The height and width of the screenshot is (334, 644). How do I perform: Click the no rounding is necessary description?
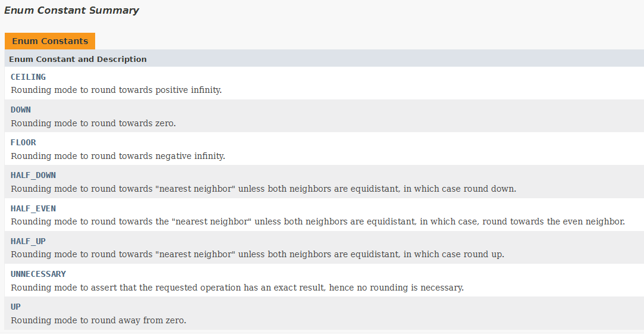click(237, 288)
